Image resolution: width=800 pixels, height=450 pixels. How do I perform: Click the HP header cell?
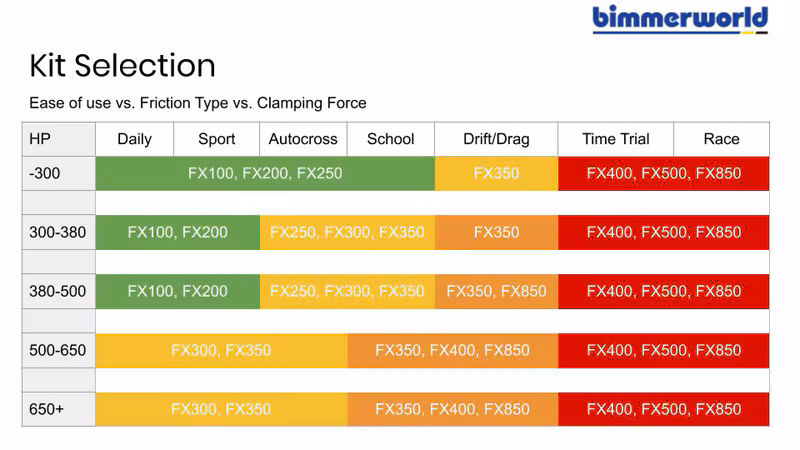(x=59, y=139)
